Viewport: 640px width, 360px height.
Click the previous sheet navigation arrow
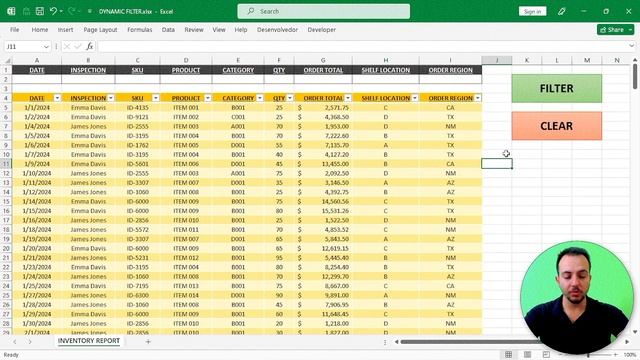[15, 341]
